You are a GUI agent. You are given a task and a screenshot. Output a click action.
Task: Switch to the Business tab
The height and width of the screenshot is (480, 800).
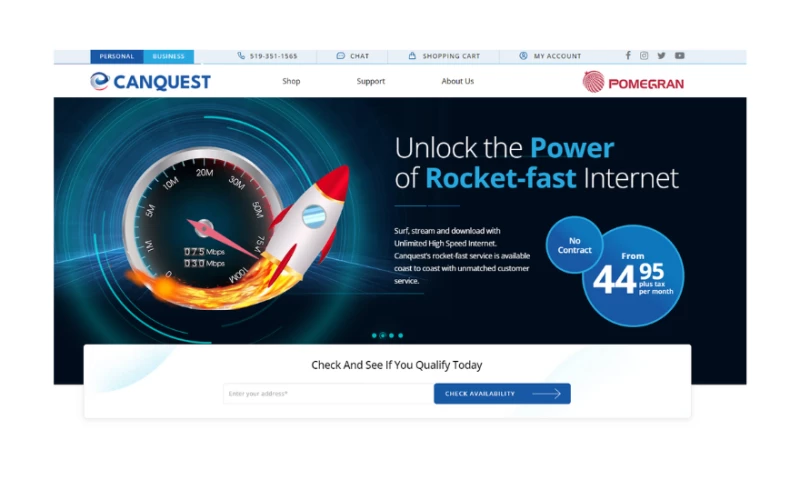[168, 56]
